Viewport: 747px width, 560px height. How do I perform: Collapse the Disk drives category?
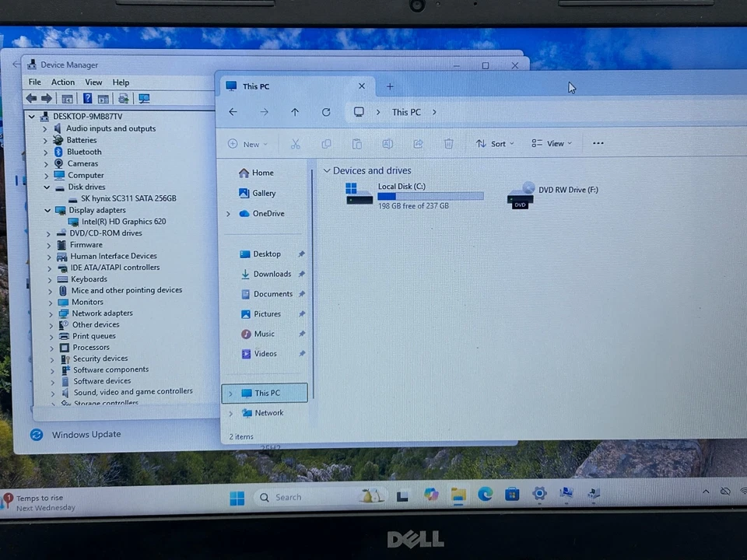(47, 187)
